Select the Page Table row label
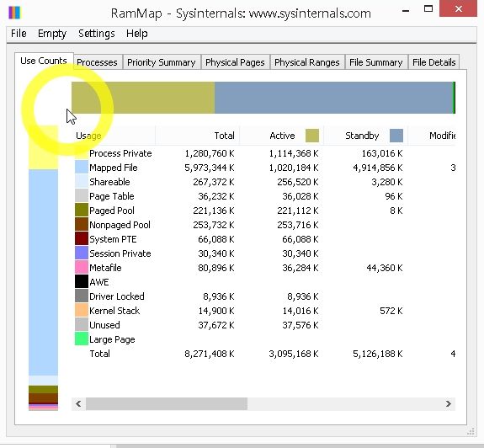The height and width of the screenshot is (448, 484). (x=112, y=196)
